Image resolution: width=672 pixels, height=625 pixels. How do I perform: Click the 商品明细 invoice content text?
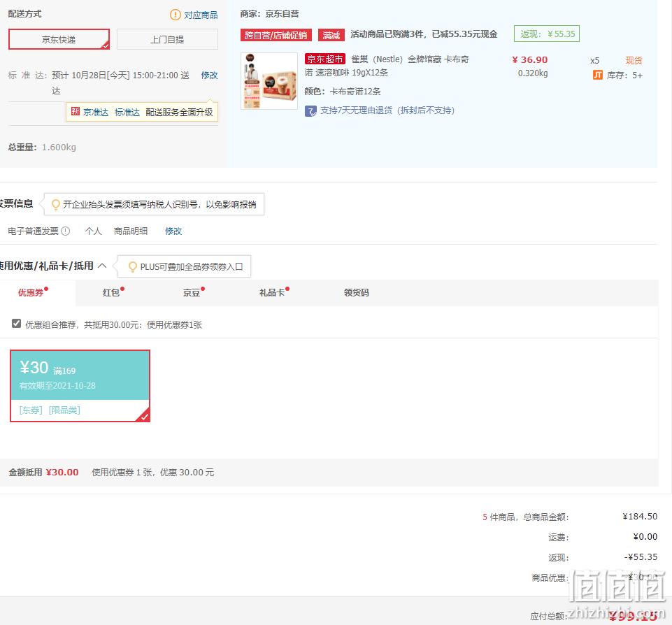[x=131, y=231]
